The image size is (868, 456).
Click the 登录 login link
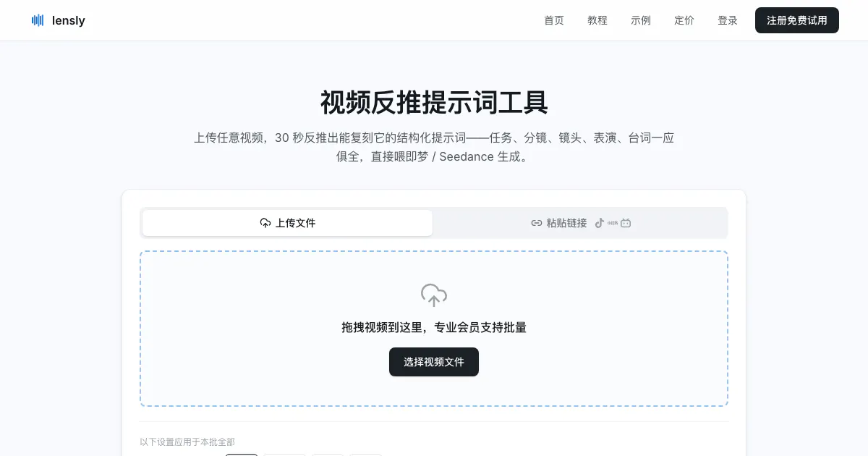[x=728, y=20]
